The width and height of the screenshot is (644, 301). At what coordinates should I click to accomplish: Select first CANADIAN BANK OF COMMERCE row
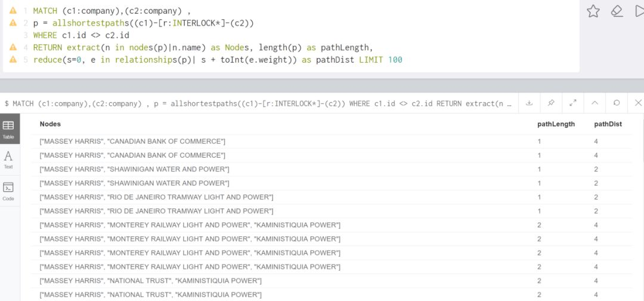(332, 142)
